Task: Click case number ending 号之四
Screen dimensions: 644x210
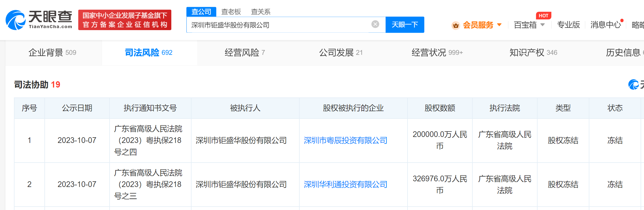Action: pos(148,140)
